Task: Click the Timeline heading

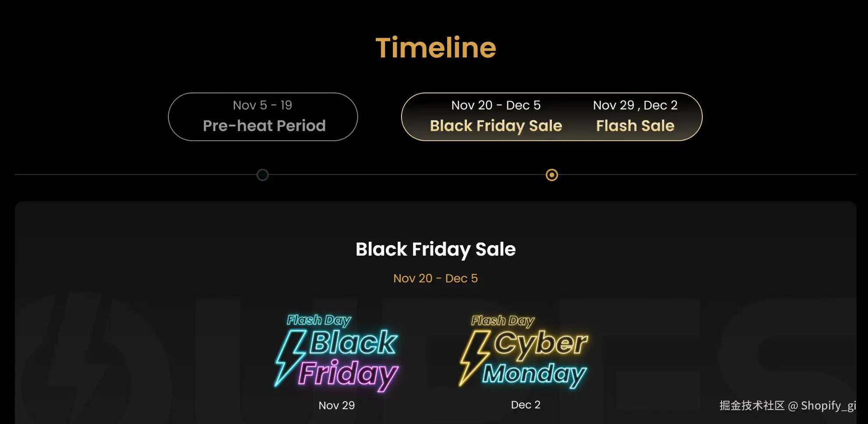Action: pyautogui.click(x=436, y=47)
